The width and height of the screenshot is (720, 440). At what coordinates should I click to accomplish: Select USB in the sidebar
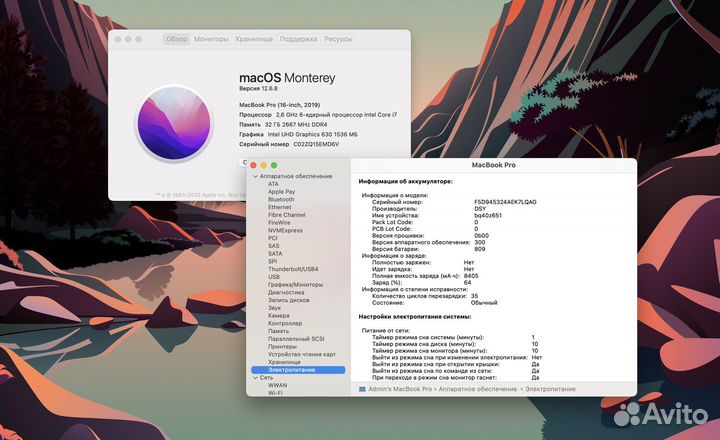(x=274, y=277)
